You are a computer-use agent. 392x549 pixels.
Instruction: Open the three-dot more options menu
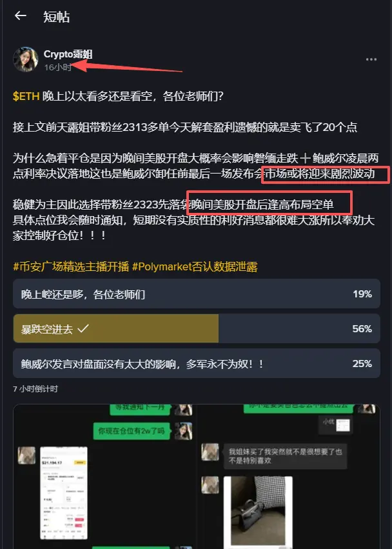pyautogui.click(x=371, y=59)
